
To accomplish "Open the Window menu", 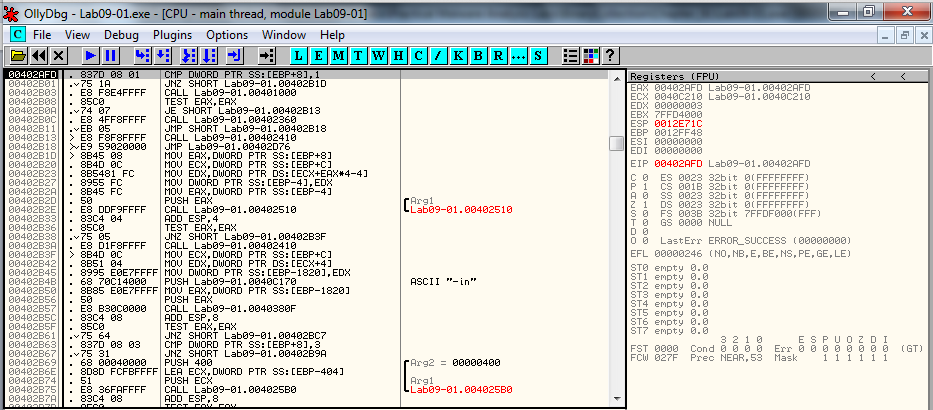I will (x=284, y=35).
